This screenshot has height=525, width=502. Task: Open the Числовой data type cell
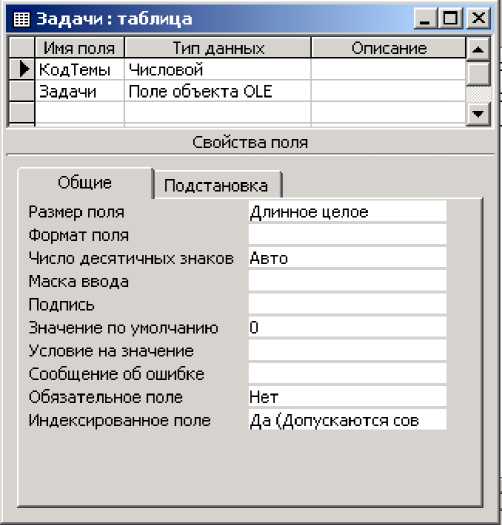(x=218, y=69)
